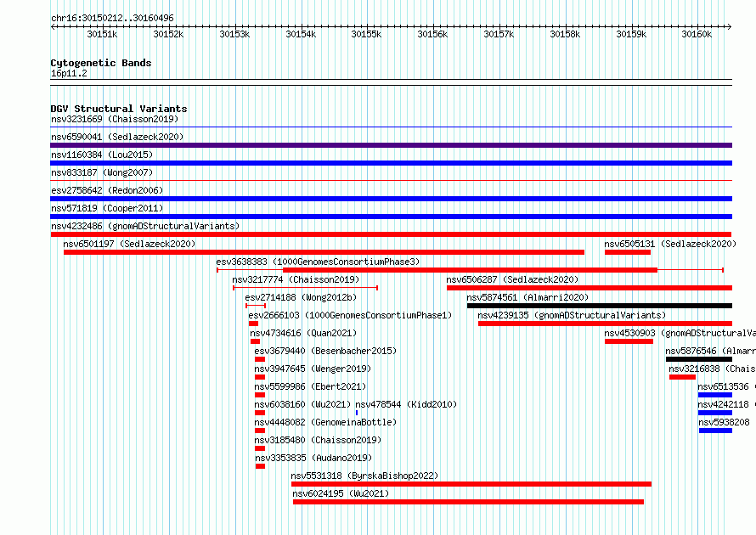This screenshot has width=756, height=535.
Task: Click nsv3353835 (Audano2019) label
Action: tap(313, 458)
